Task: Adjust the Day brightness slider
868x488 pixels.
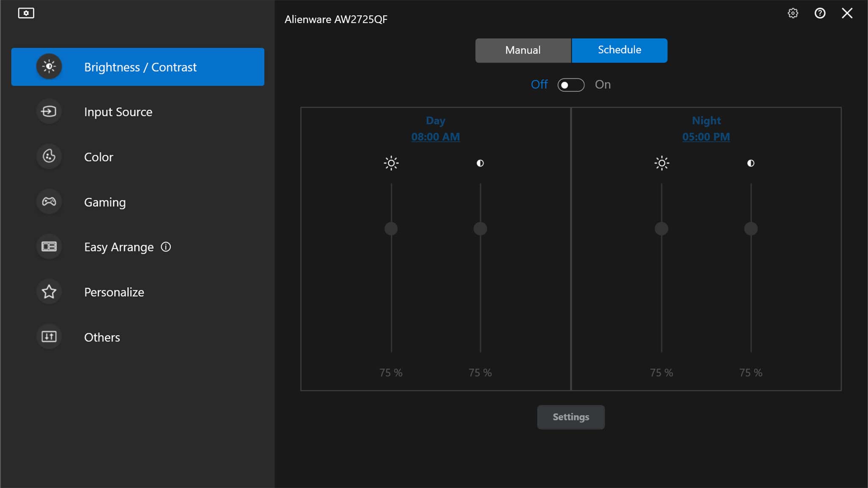Action: (390, 229)
